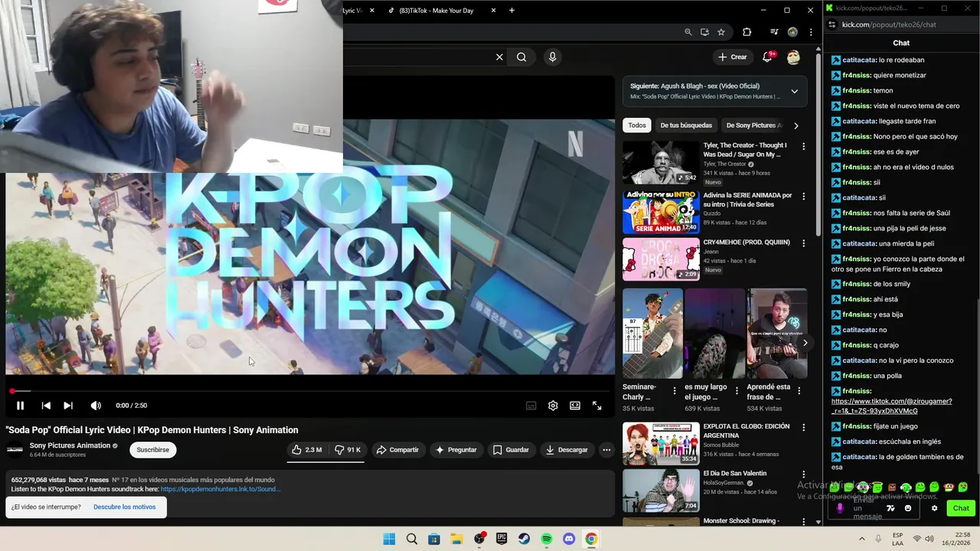Open a new browser tab
Screen dimensions: 980x551
[x=511, y=11]
